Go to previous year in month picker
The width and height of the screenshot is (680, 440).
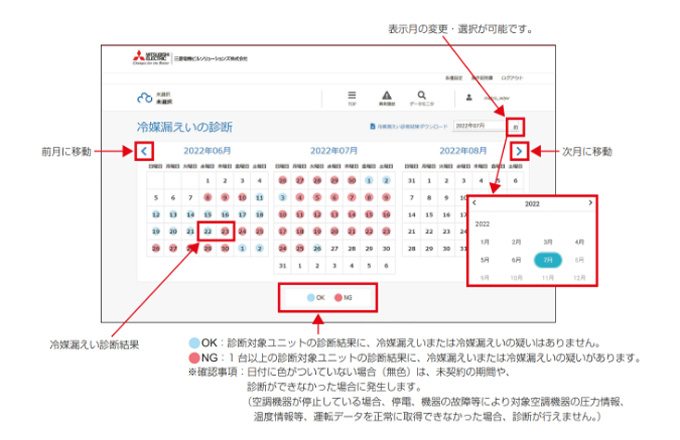coord(474,203)
